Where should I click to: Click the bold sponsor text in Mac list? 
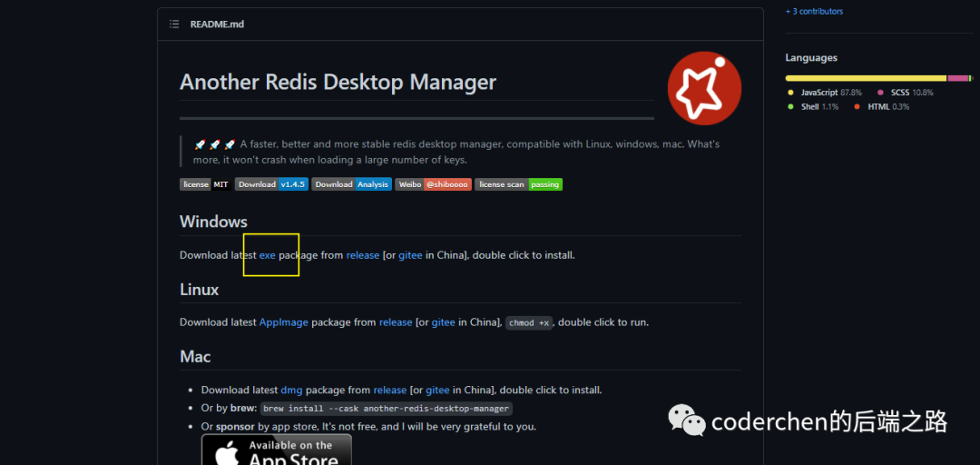[235, 427]
